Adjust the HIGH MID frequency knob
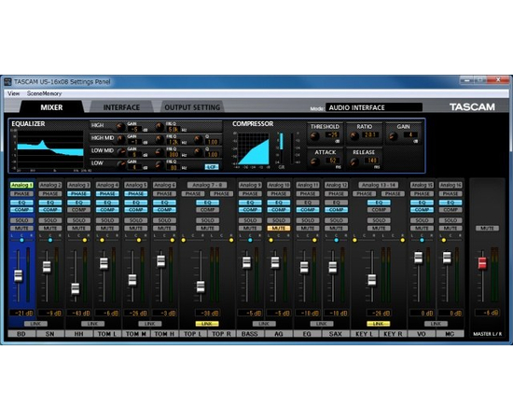The image size is (513, 420). pos(159,139)
